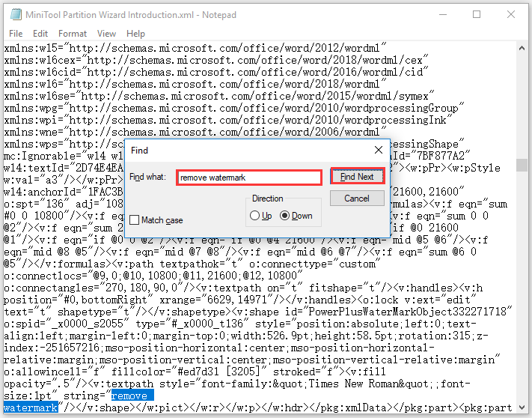Open the File menu
Screen dimensions: 532x418
click(16, 34)
